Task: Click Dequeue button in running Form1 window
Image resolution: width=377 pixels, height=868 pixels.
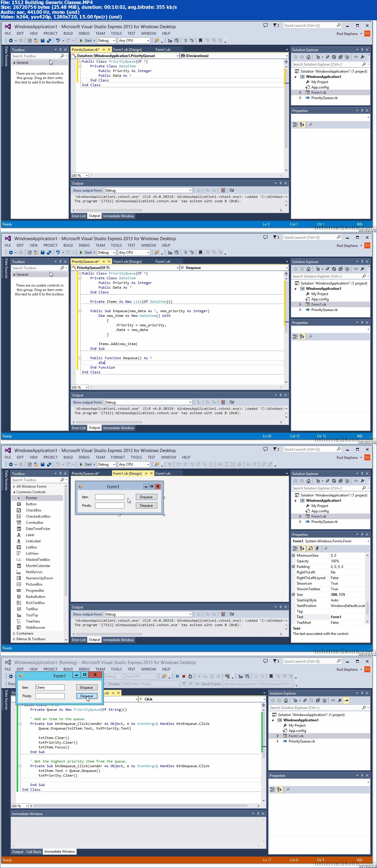Action: (x=87, y=696)
